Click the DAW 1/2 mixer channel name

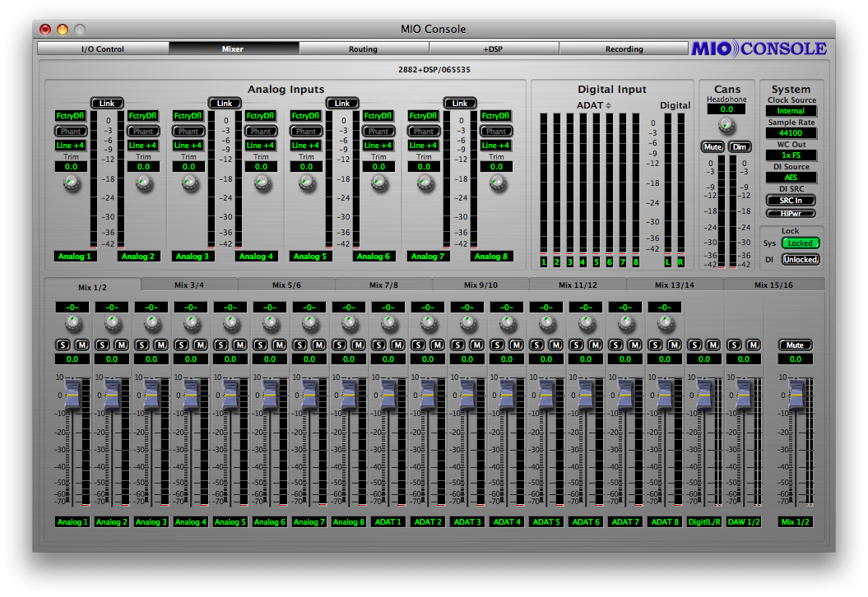pos(744,521)
